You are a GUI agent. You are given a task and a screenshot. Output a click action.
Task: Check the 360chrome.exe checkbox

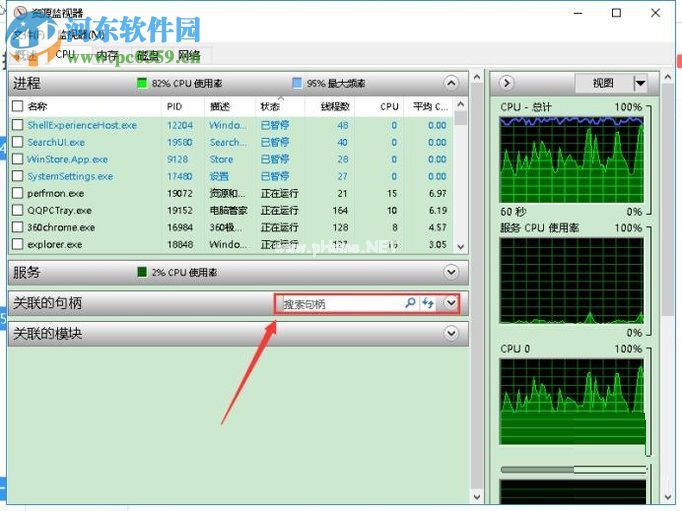[17, 227]
